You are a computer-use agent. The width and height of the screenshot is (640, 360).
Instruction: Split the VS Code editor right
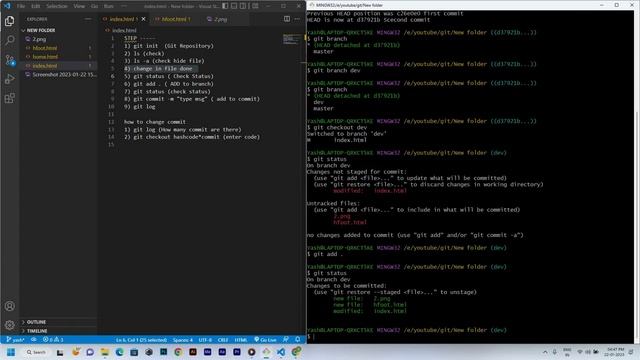click(x=287, y=19)
